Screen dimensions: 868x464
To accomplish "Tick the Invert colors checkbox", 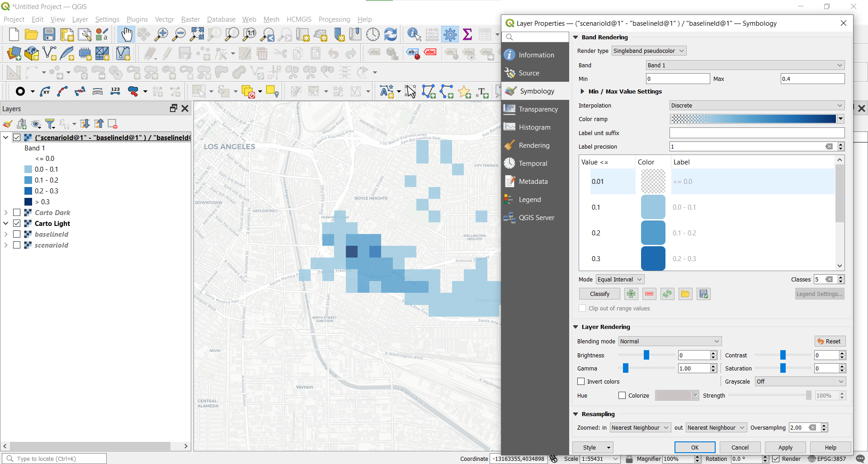I will pyautogui.click(x=581, y=382).
